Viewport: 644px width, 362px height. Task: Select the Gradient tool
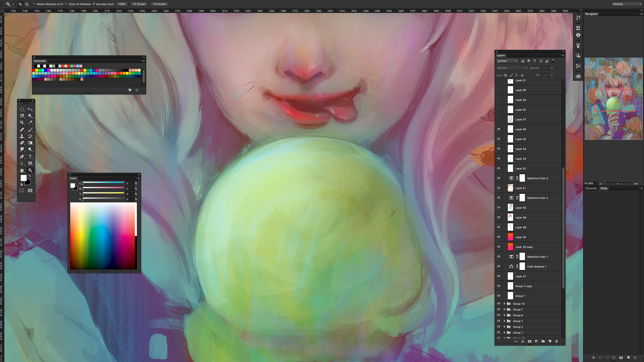(x=30, y=143)
